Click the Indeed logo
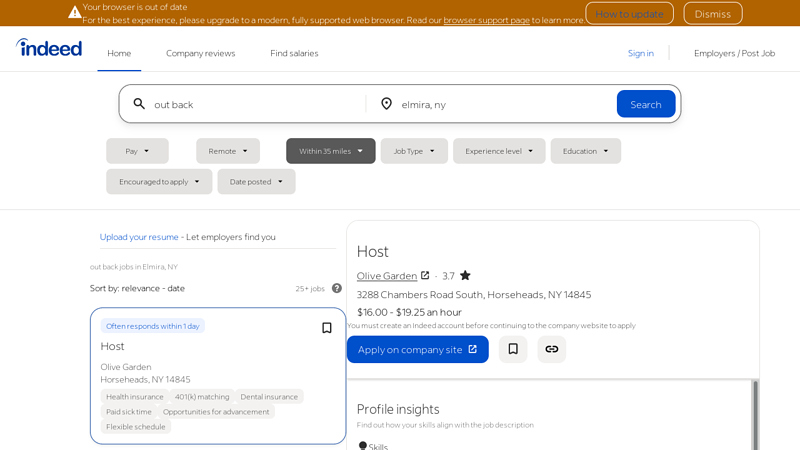 click(x=49, y=48)
